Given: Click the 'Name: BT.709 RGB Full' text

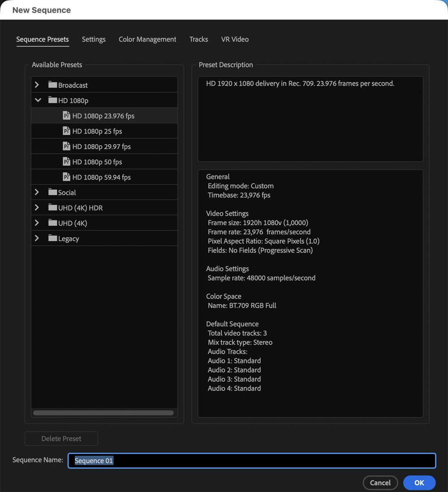Looking at the screenshot, I should click(x=242, y=306).
